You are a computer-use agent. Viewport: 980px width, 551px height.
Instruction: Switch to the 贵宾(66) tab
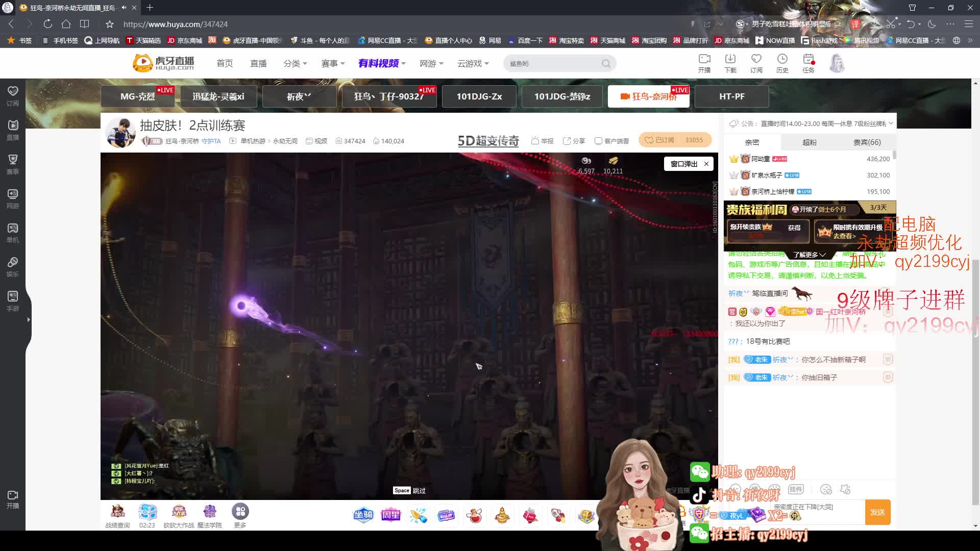coord(867,142)
